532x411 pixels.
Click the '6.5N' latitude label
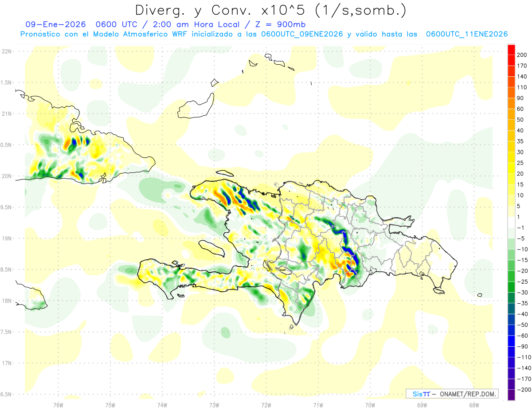coord(6,394)
